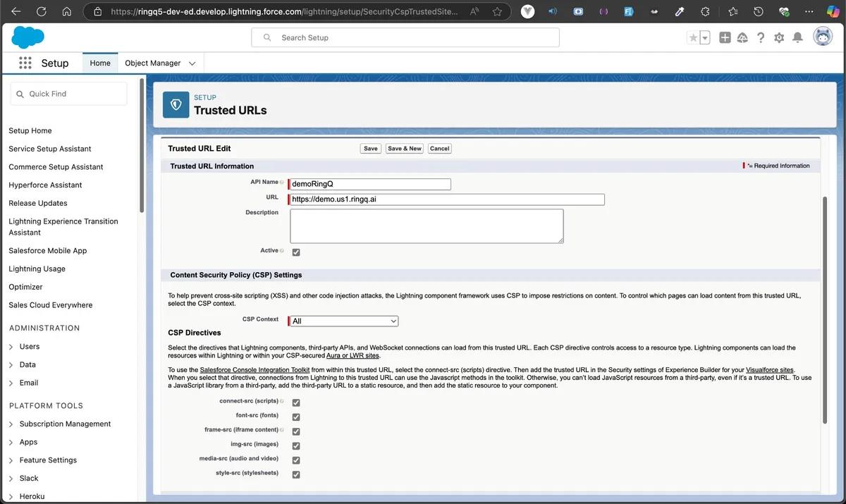The image size is (846, 504).
Task: Open the App Launcher grid icon
Action: 25,63
